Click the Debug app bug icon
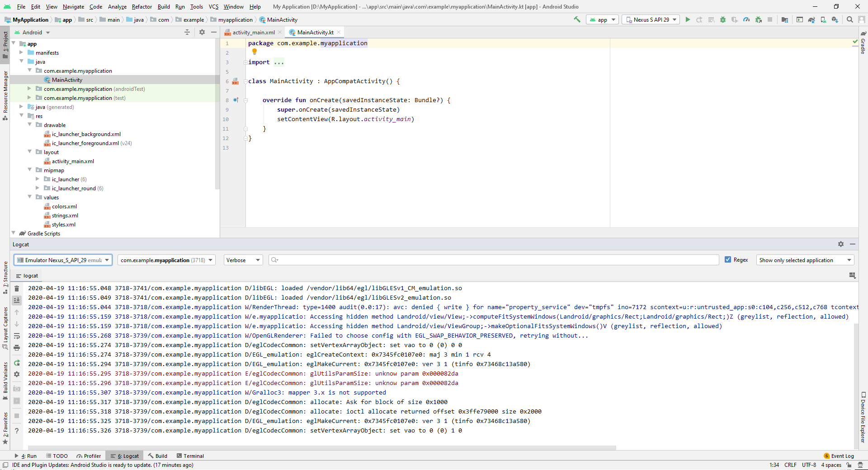The width and height of the screenshot is (868, 470). (x=723, y=19)
